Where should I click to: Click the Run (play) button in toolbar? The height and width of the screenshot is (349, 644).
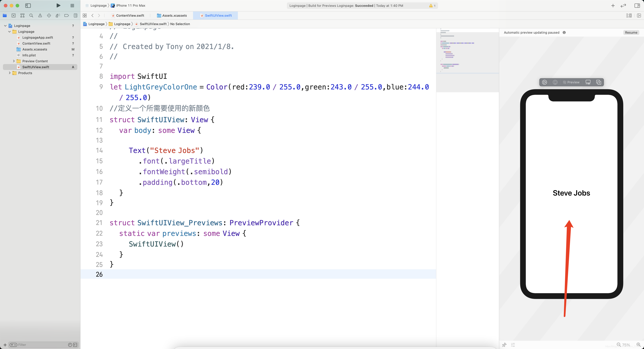pos(58,5)
